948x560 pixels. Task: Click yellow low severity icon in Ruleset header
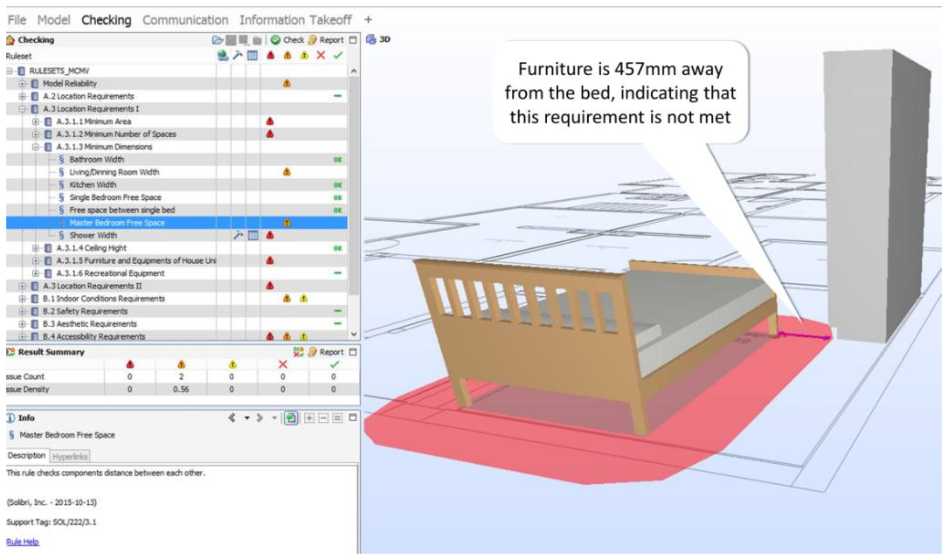[304, 56]
